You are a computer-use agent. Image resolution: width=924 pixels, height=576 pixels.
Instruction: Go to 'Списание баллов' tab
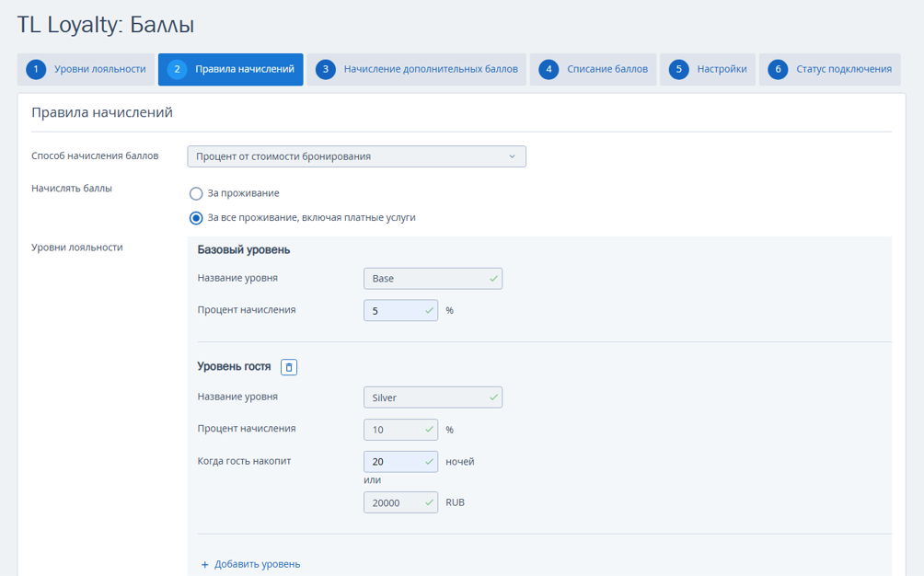point(593,70)
